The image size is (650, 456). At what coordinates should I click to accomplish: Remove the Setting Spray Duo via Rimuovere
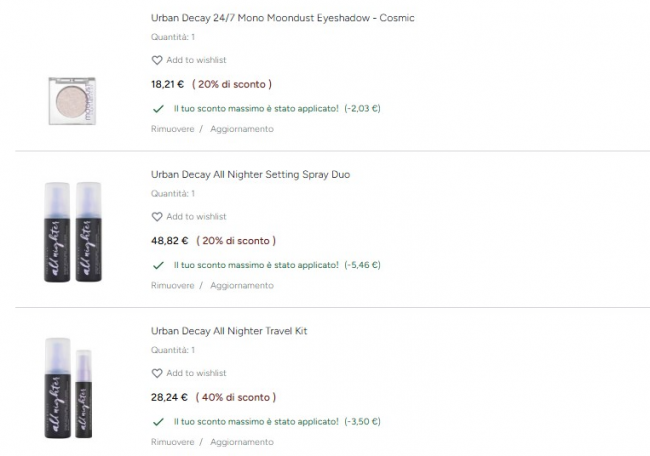pos(172,285)
